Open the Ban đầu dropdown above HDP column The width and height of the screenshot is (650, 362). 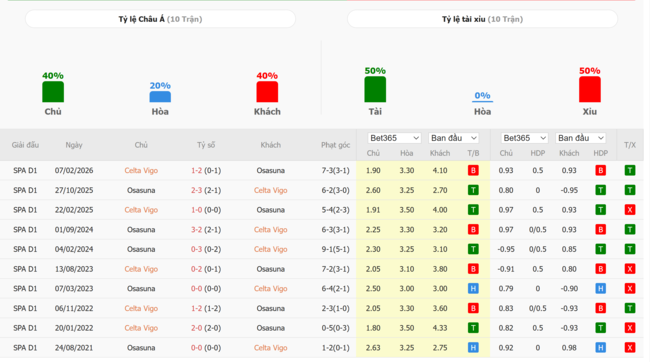coord(580,138)
